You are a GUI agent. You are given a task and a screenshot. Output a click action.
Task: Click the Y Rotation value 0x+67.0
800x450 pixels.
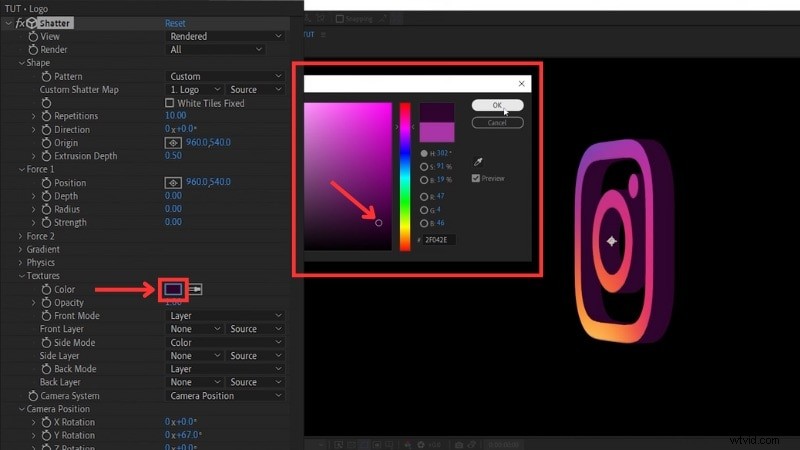(183, 435)
